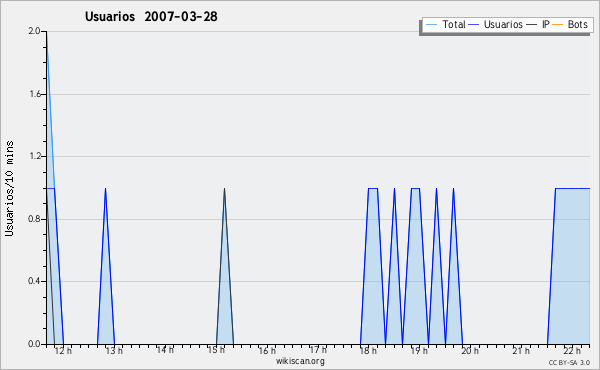Click the Usuarios legend entry

496,24
